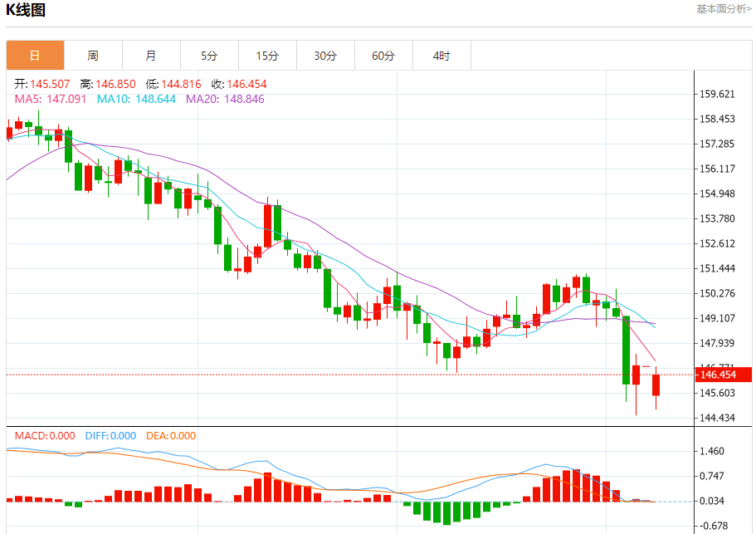
Task: Open the 60分 interval tab
Action: 383,56
